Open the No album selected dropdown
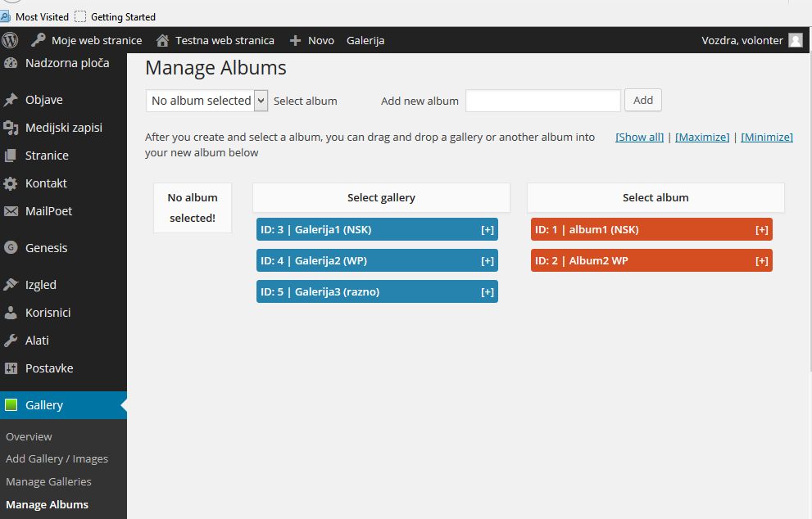This screenshot has width=812, height=519. 206,101
